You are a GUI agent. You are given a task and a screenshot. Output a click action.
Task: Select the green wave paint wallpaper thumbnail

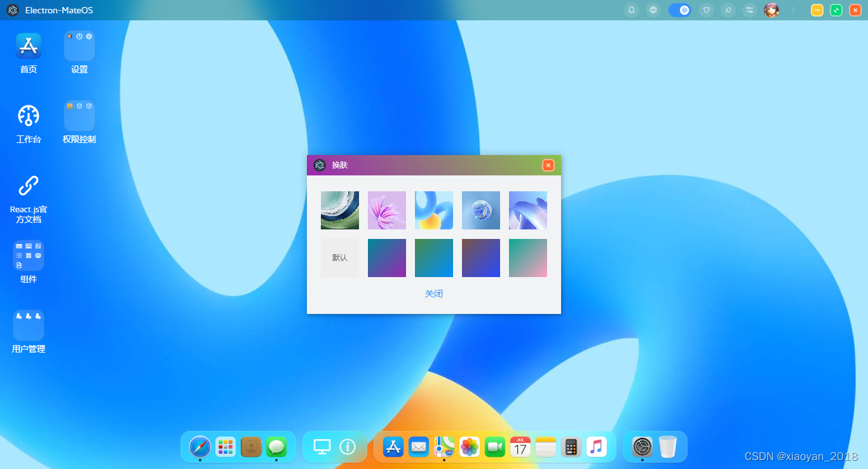pos(340,210)
